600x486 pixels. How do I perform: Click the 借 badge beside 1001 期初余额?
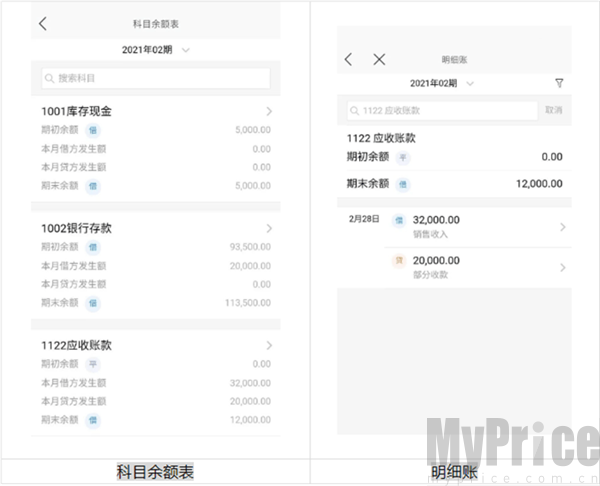click(x=93, y=130)
